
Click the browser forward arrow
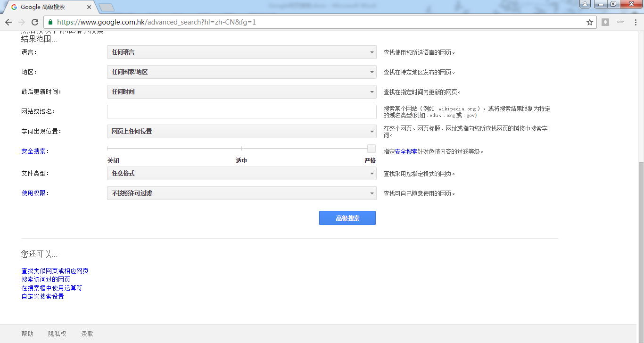tap(22, 22)
